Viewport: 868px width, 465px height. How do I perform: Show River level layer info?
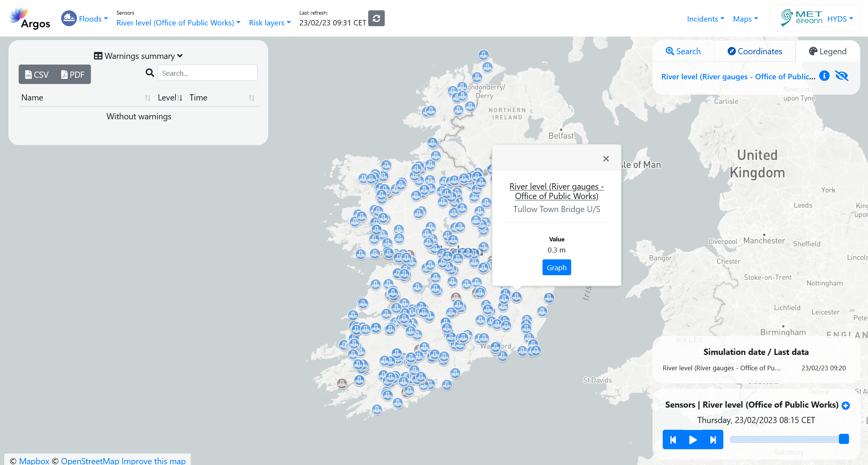(x=824, y=76)
